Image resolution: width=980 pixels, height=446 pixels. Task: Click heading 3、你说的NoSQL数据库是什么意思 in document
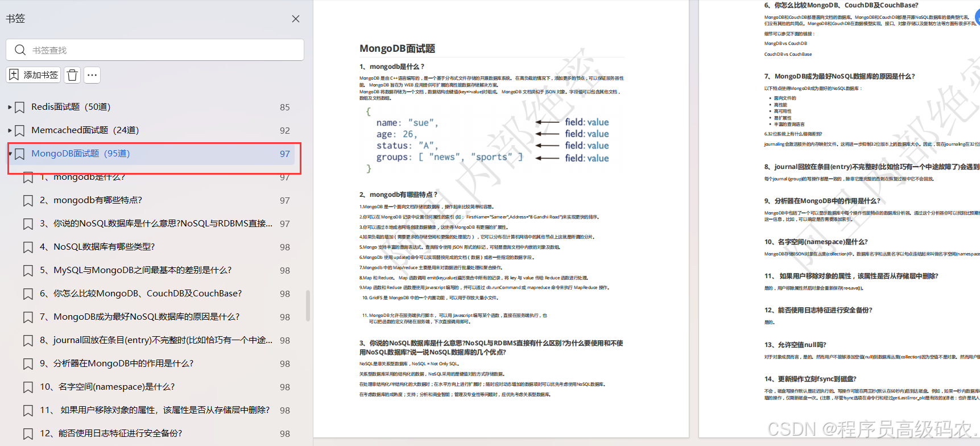pyautogui.click(x=491, y=348)
